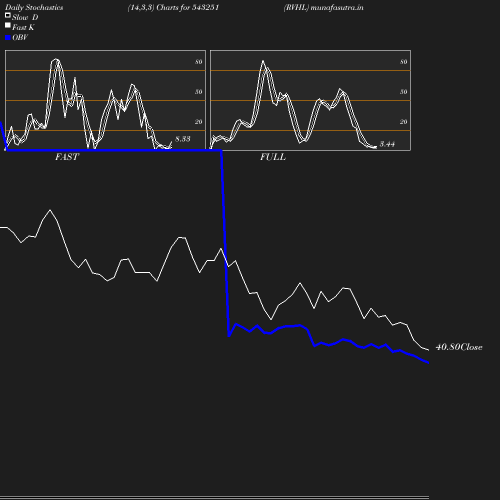Click the 'OBV' legend label
The image size is (500, 500).
tap(20, 38)
